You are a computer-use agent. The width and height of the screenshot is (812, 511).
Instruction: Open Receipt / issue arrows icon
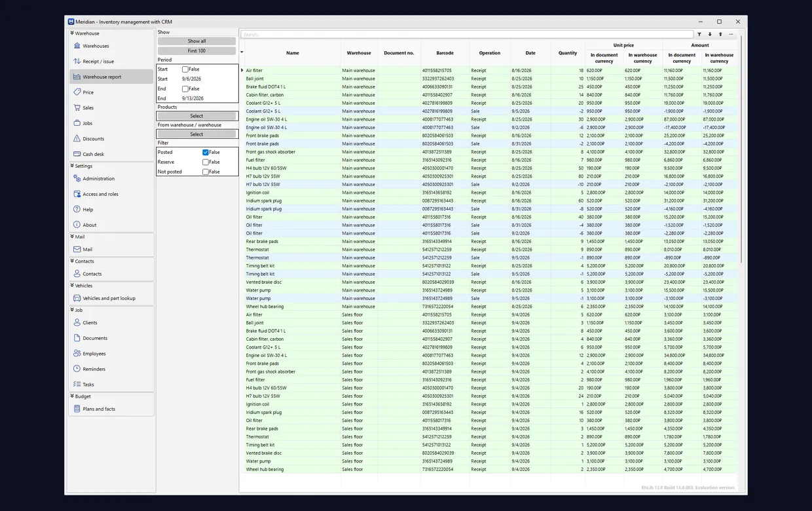pyautogui.click(x=77, y=61)
